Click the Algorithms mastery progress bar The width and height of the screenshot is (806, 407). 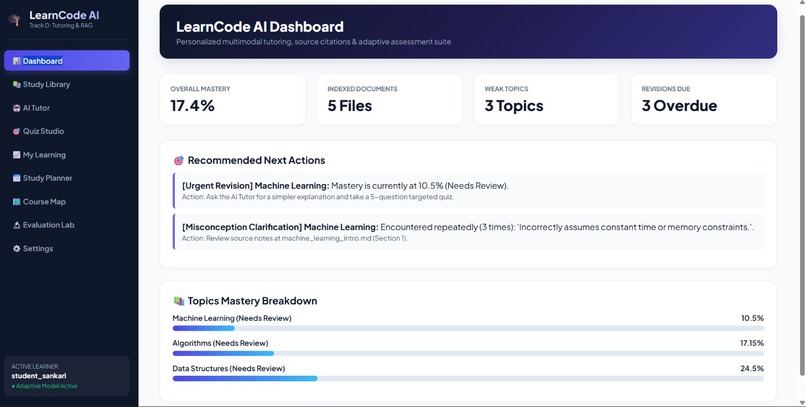click(x=468, y=353)
